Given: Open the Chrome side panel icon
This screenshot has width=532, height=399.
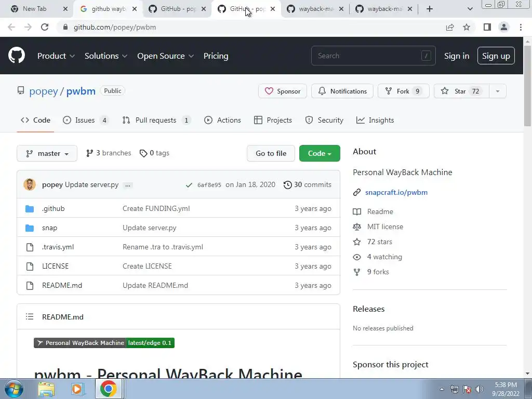Looking at the screenshot, I should 487,27.
